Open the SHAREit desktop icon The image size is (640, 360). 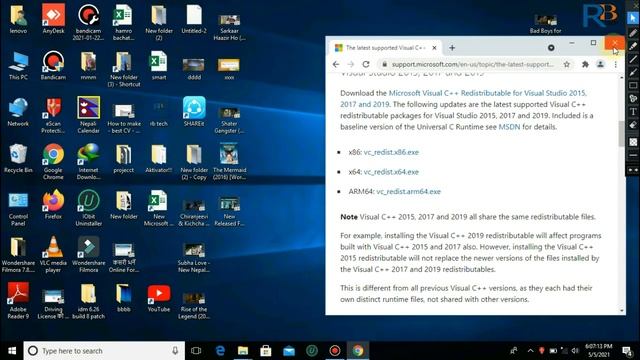pos(194,111)
